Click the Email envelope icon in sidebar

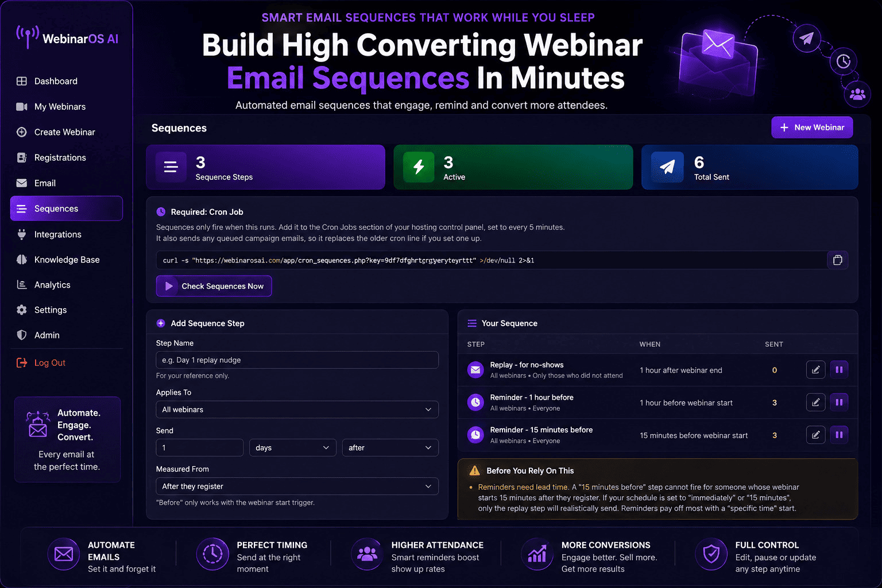tap(22, 183)
